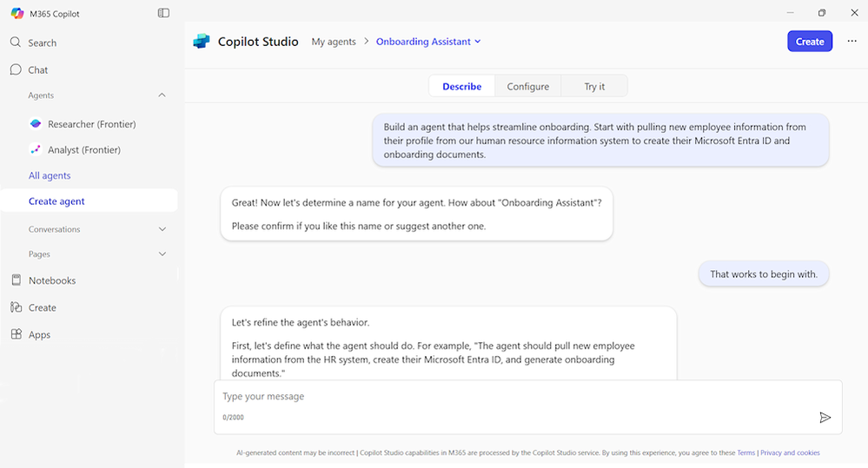Click the "Build an agent that helps" message bubble

(600, 141)
